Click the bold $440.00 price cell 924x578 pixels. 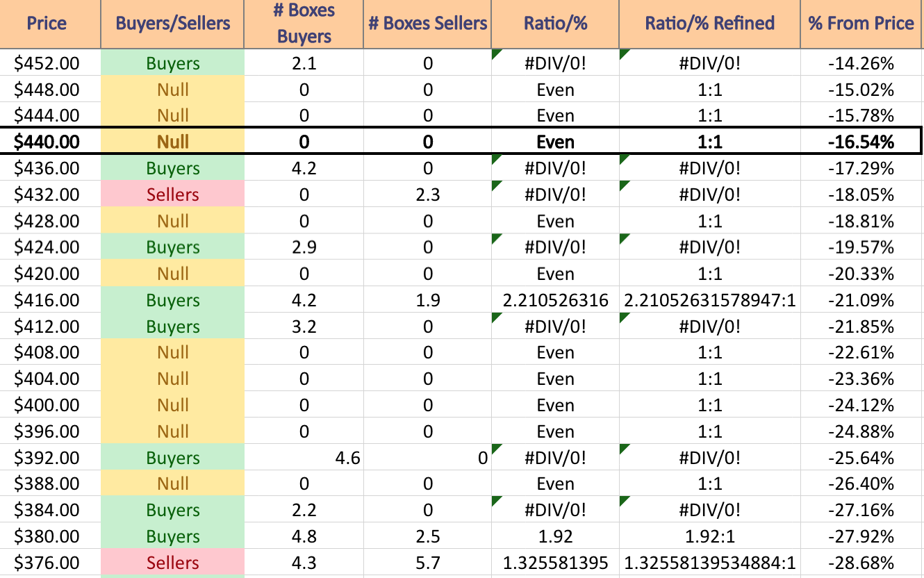pyautogui.click(x=50, y=142)
